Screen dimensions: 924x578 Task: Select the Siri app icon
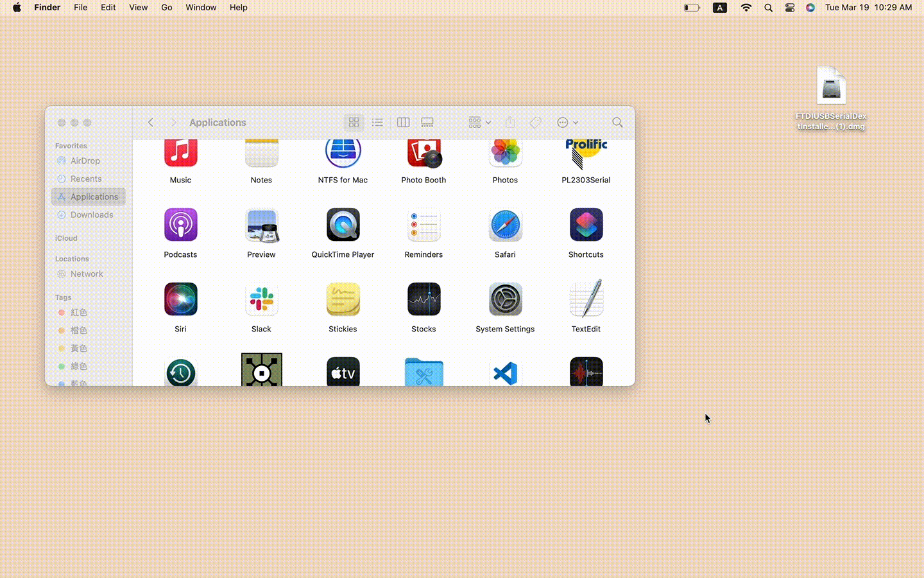tap(180, 299)
